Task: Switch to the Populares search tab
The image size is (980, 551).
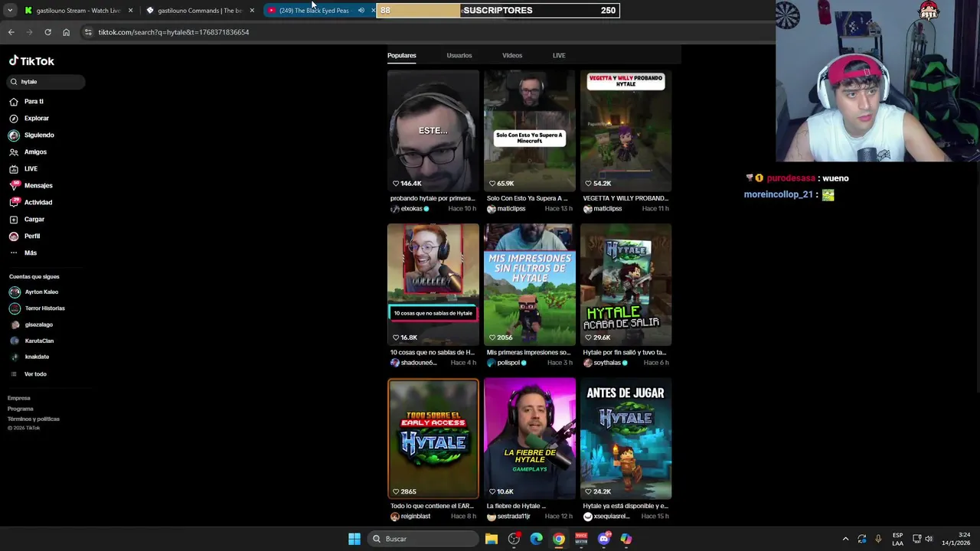Action: point(402,56)
